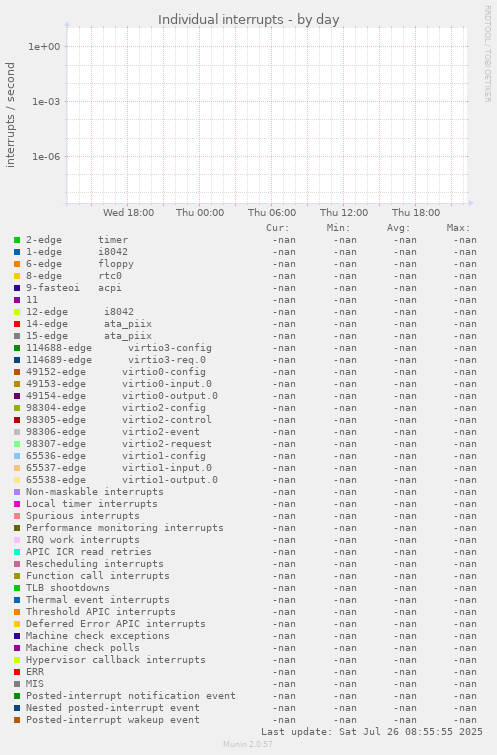The width and height of the screenshot is (497, 755).
Task: Click the blue 1-edge i8042 legend swatch
Action: (17, 252)
